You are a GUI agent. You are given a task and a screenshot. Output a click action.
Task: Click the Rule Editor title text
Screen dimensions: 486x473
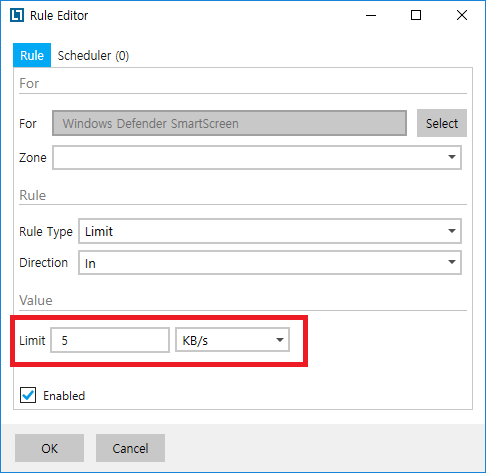point(59,16)
